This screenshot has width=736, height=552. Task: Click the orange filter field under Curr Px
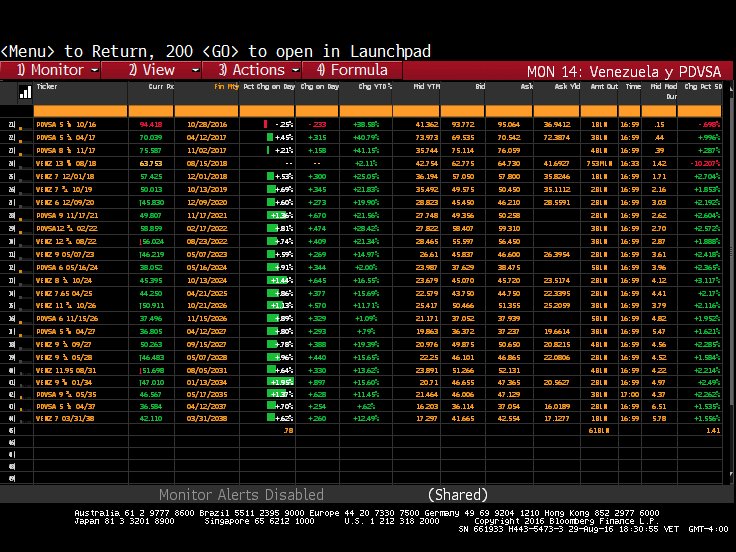click(x=151, y=111)
